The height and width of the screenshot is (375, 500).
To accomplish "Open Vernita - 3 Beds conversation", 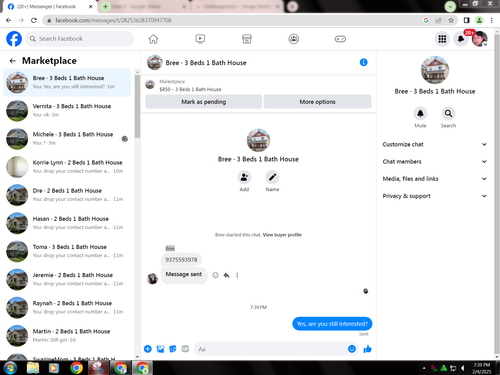I will point(67,110).
